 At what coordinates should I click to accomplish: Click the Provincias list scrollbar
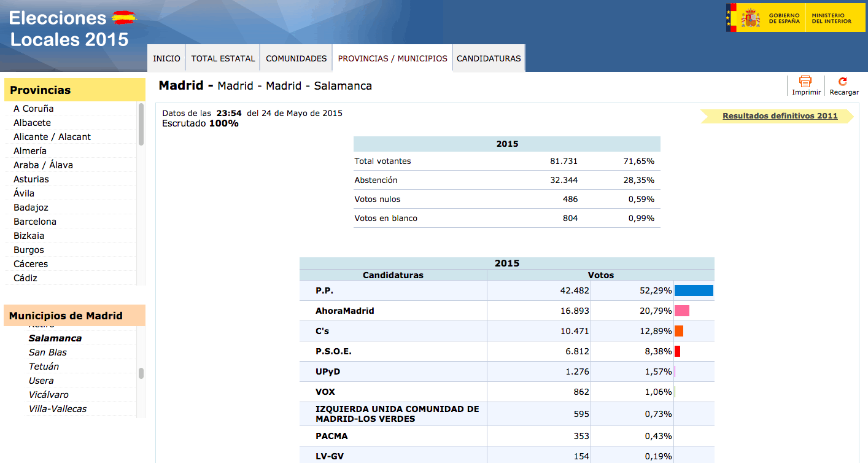(141, 125)
